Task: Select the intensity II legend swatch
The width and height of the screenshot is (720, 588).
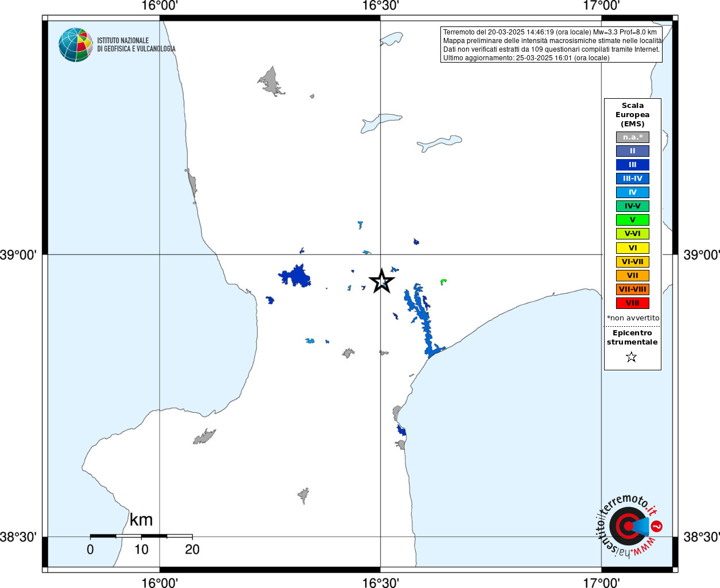Action: click(633, 151)
